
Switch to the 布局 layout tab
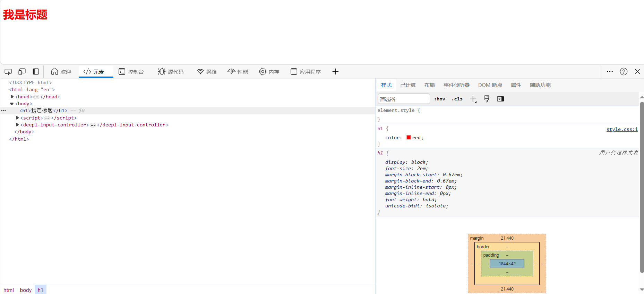429,85
